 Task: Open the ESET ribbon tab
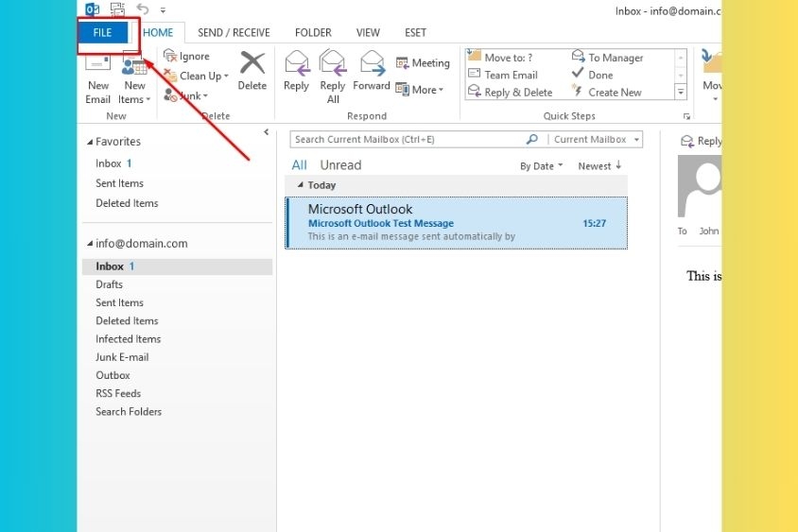pos(415,33)
